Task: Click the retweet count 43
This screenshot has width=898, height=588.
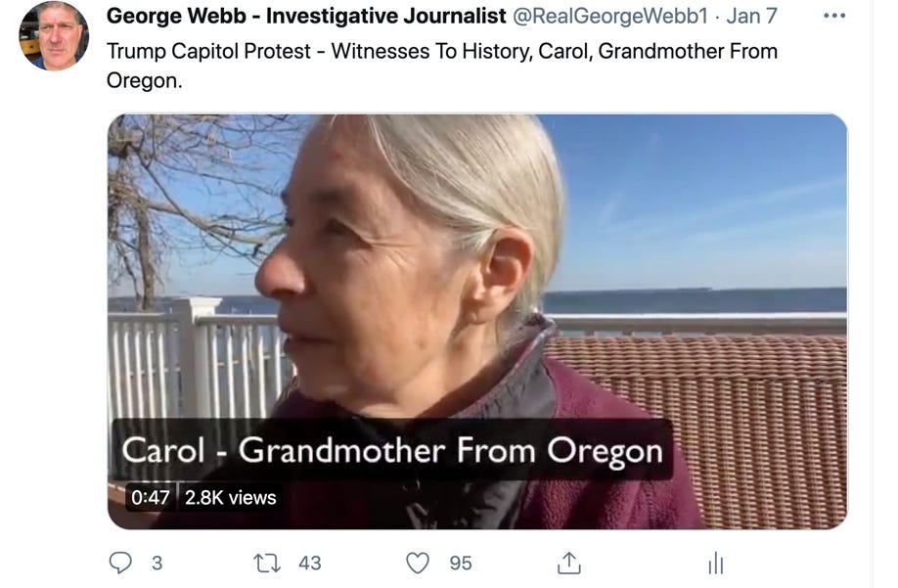Action: 310,564
